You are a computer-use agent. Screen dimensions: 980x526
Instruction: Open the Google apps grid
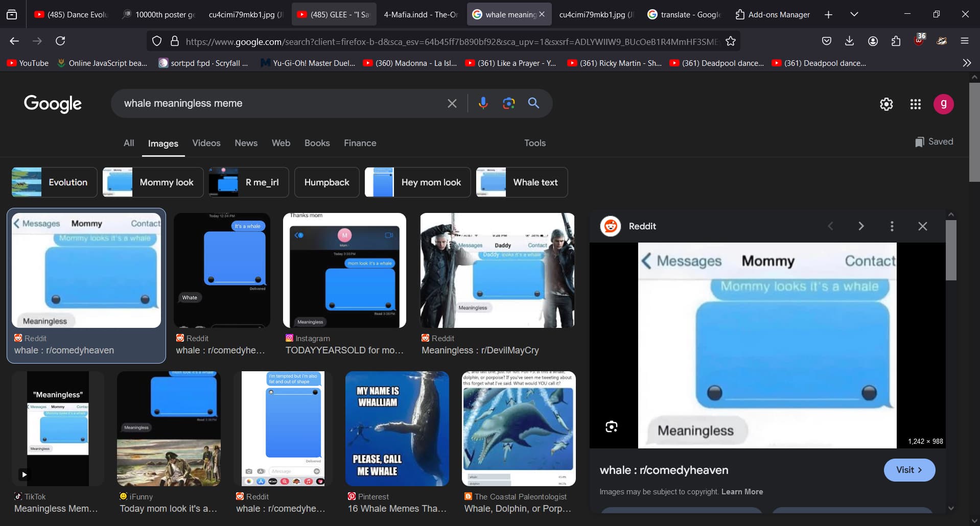[x=915, y=104]
